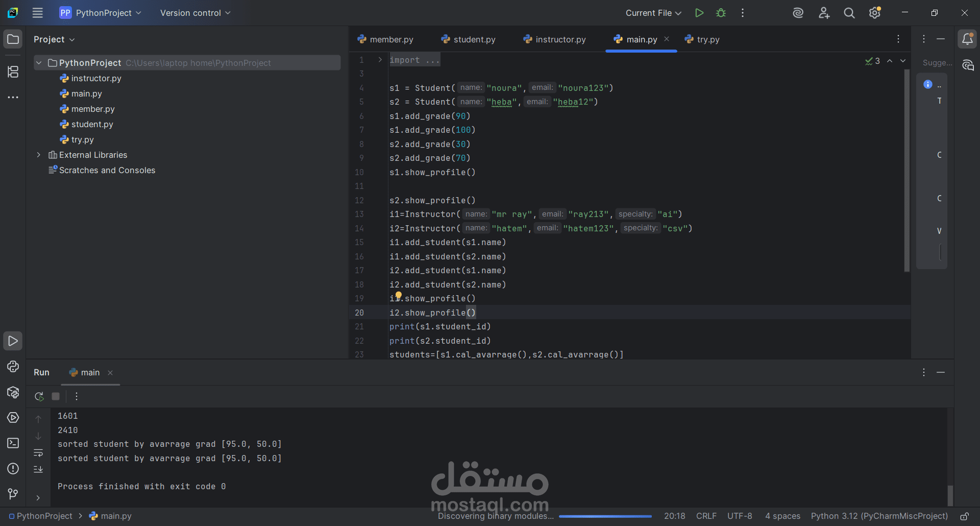The height and width of the screenshot is (526, 980).
Task: Switch to the member.py tab
Action: pos(385,39)
